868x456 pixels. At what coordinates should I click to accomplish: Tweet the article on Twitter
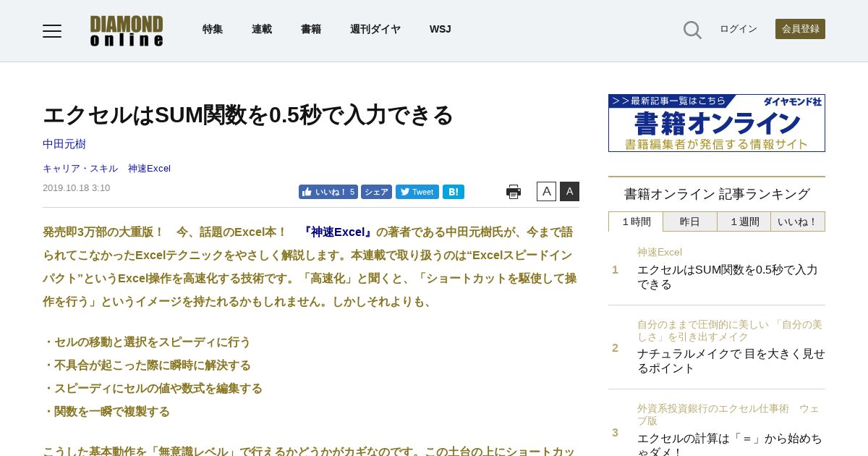tap(417, 192)
